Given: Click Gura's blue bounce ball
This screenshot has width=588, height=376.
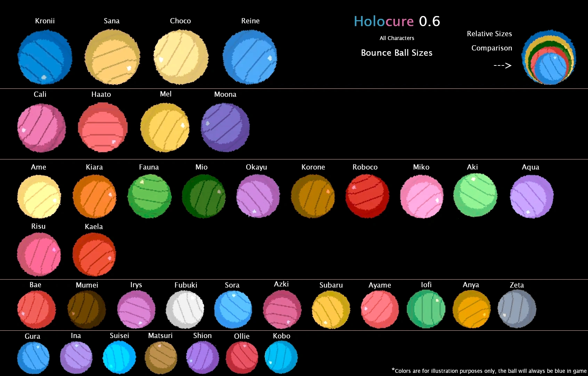Looking at the screenshot, I should (33, 358).
